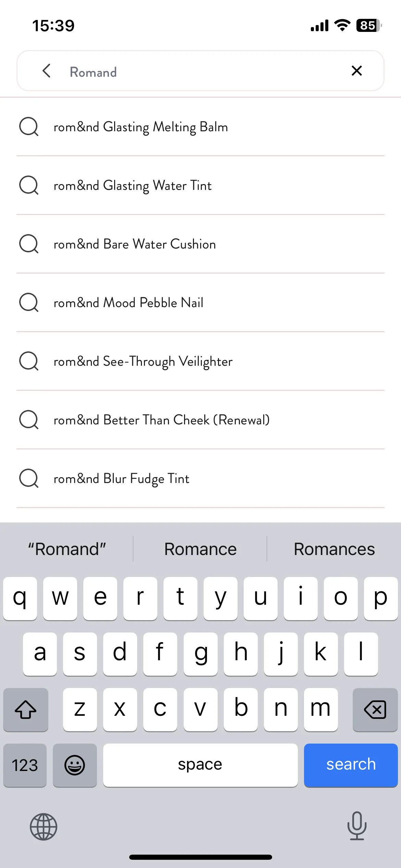Image resolution: width=401 pixels, height=868 pixels.
Task: Start dictation with microphone icon
Action: [x=357, y=826]
